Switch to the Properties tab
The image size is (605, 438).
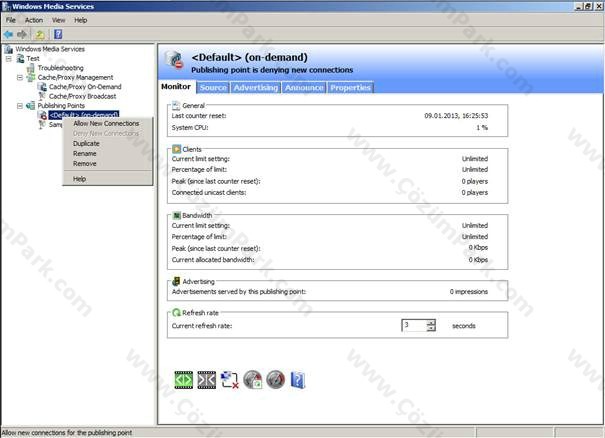click(350, 88)
